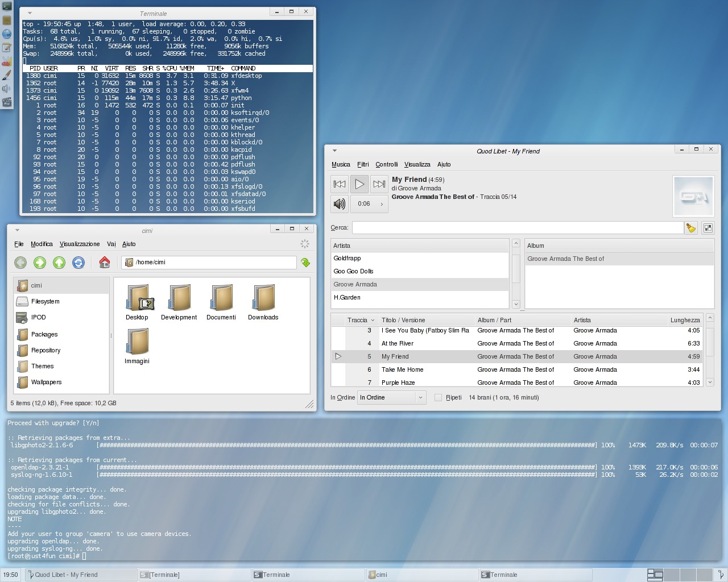Screen dimensions: 728x582
Task: Go up to the parent folder
Action: pyautogui.click(x=59, y=262)
